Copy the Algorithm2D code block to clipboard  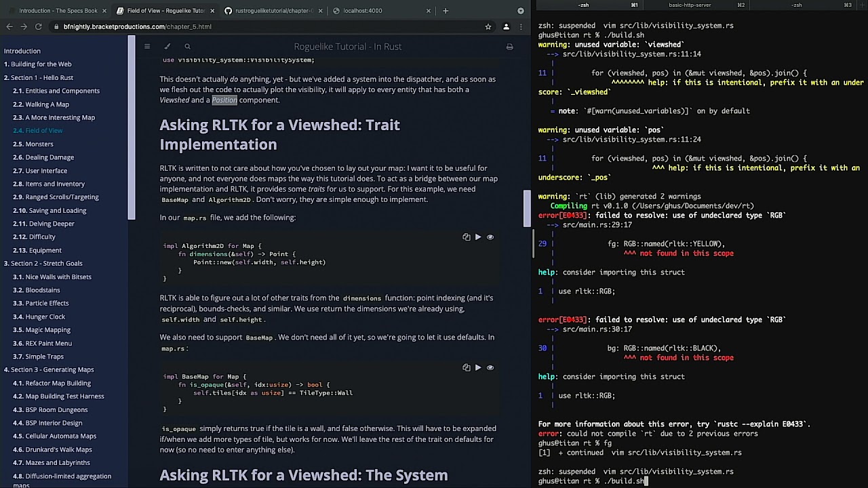click(x=466, y=237)
